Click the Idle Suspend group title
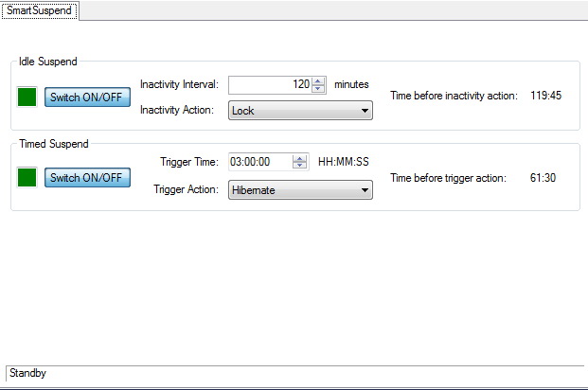Image resolution: width=588 pixels, height=390 pixels. tap(48, 62)
